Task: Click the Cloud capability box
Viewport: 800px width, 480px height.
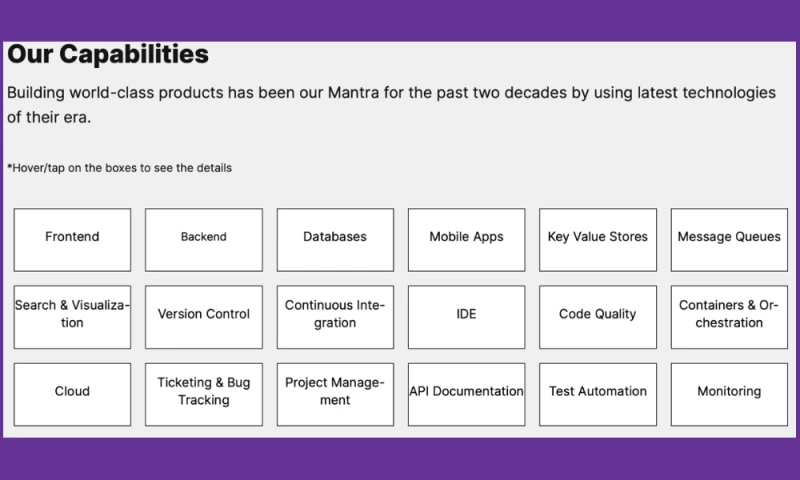Action: point(72,392)
